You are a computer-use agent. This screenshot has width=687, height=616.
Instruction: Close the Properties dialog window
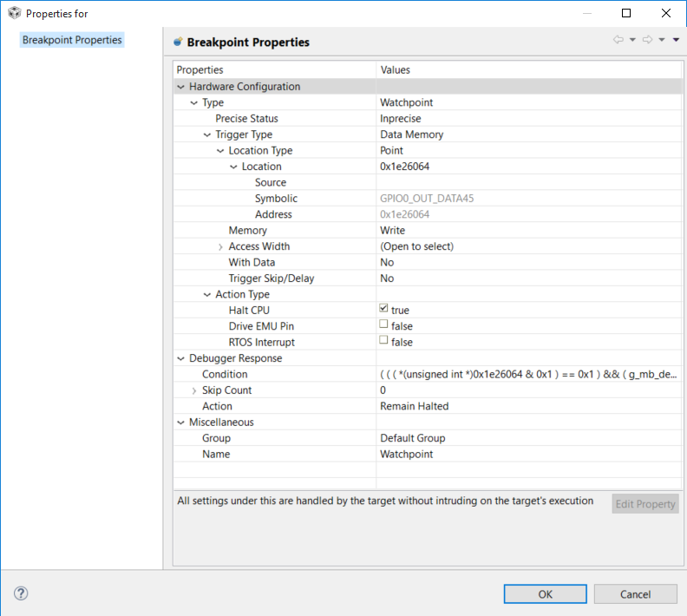[x=666, y=13]
